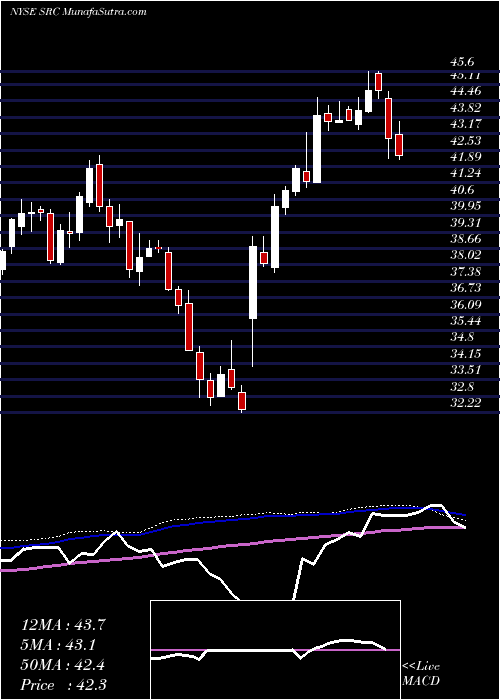Click the 43.17 price axis label

pos(466,125)
